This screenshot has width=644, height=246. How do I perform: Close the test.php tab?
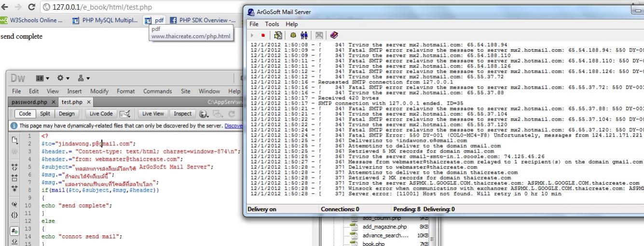click(x=89, y=102)
